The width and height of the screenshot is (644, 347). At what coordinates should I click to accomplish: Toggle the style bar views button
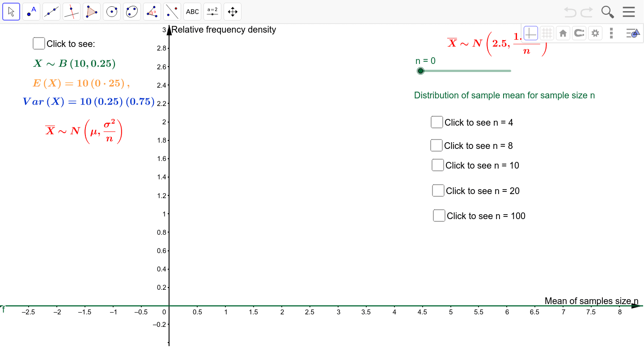pos(632,33)
